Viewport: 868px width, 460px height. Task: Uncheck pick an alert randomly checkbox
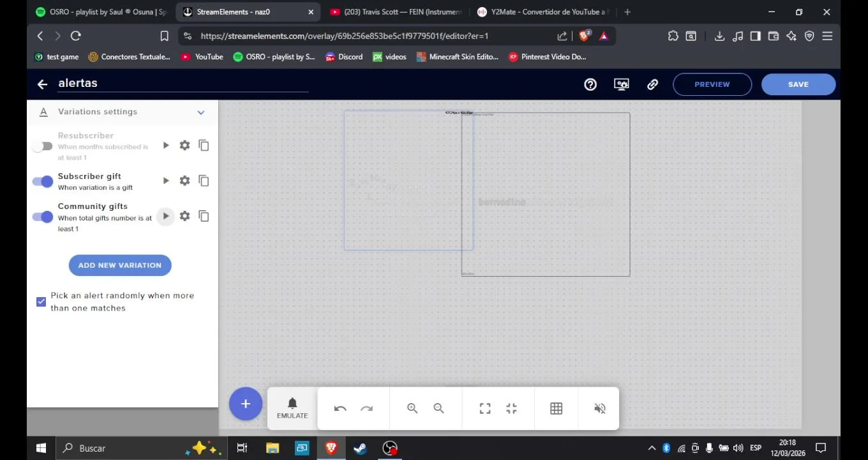click(41, 302)
